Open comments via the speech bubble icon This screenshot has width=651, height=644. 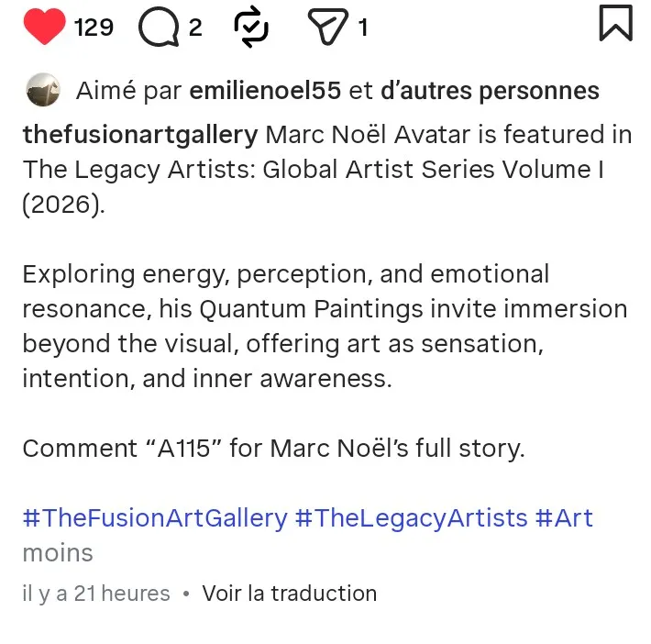coord(158,28)
